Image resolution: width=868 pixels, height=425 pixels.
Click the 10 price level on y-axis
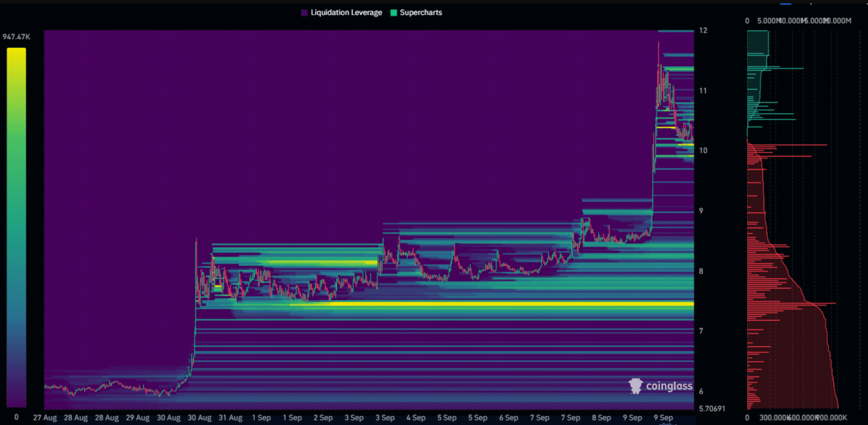703,151
